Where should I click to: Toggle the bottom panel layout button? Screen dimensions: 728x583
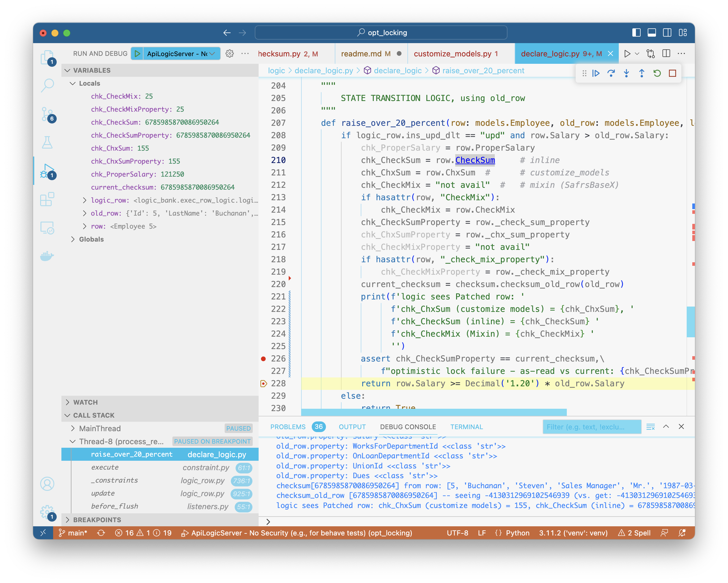pyautogui.click(x=652, y=33)
